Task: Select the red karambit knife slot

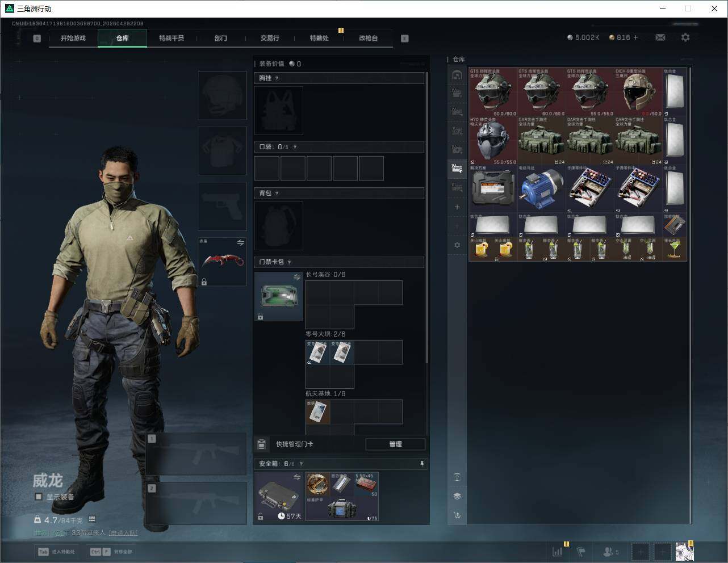Action: point(222,262)
